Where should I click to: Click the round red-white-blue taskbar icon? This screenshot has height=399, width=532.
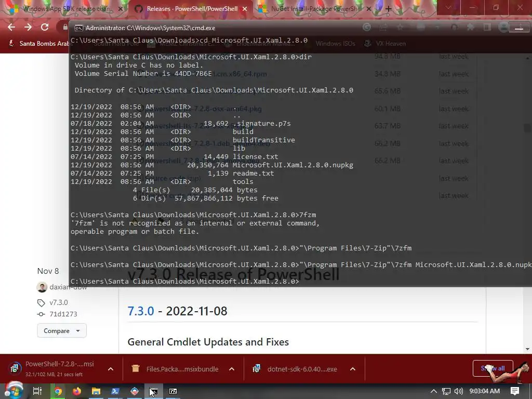pos(135,391)
